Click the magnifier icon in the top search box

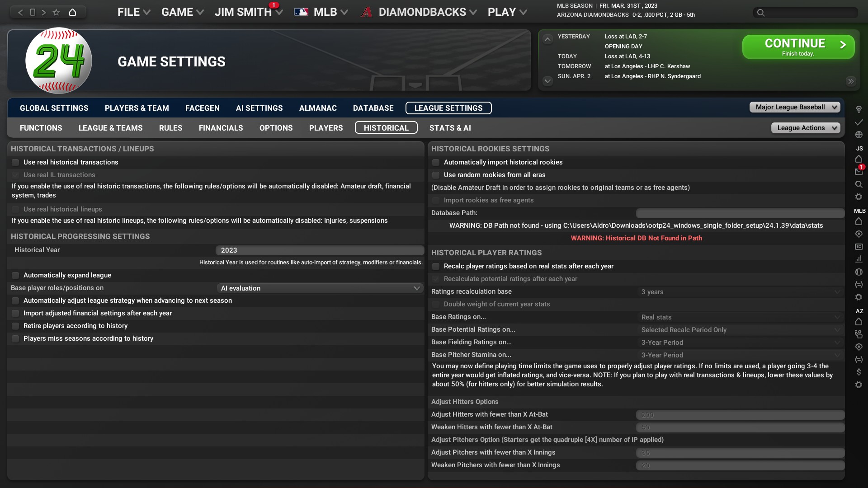[x=761, y=13]
